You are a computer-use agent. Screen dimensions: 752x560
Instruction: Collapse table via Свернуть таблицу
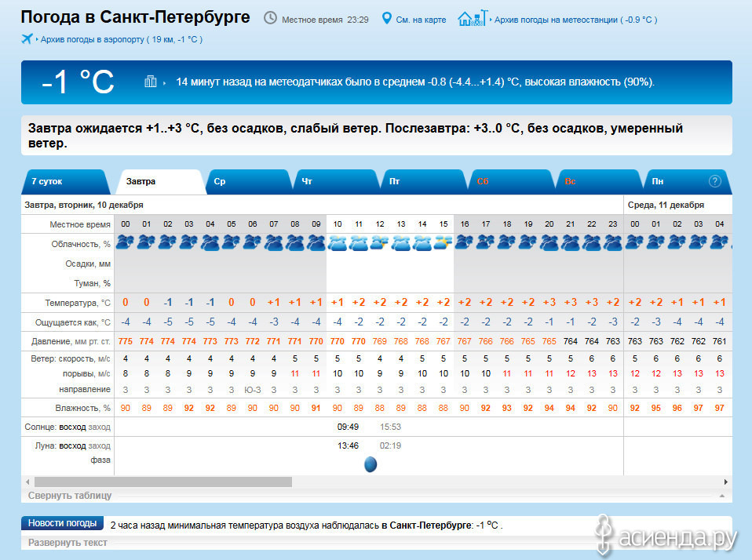70,496
